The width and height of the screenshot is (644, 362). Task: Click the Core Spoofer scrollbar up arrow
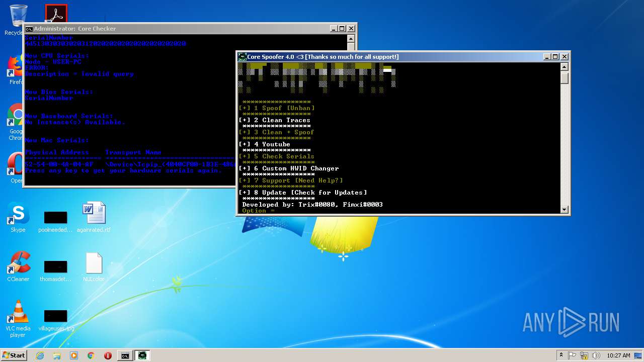565,67
